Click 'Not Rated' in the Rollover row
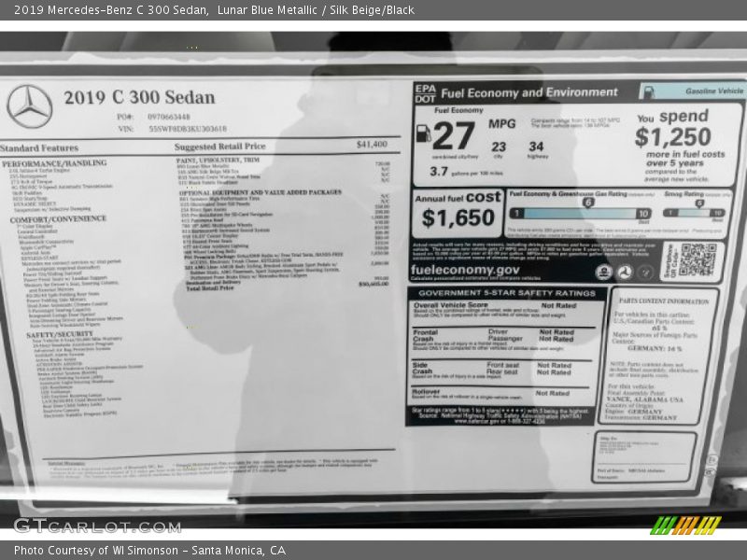Viewport: 747px width, 560px height. [552, 393]
